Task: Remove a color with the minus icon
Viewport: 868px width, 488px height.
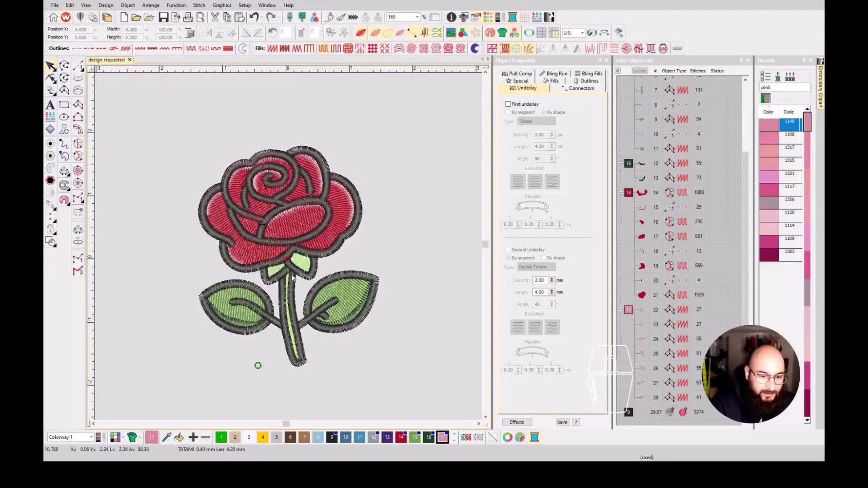Action: [x=205, y=437]
